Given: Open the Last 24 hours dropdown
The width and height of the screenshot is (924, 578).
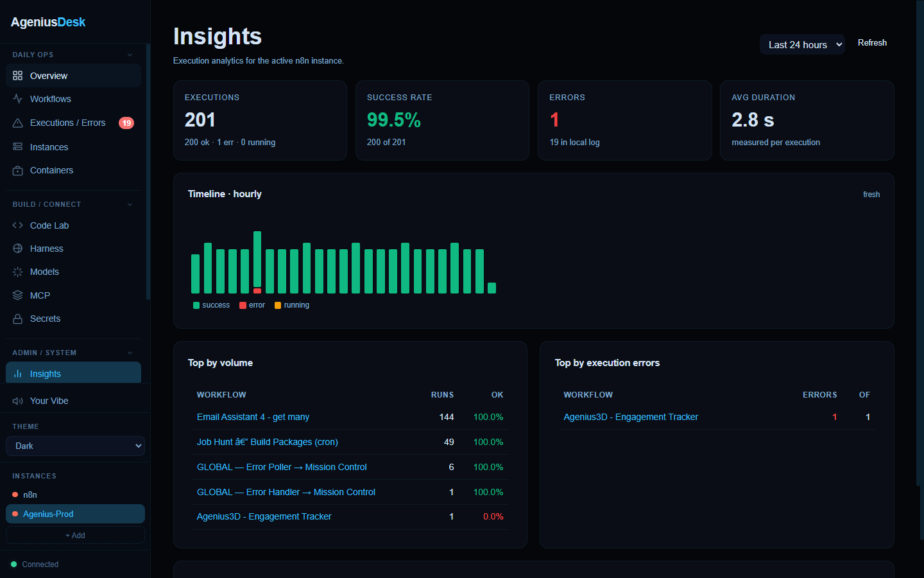Looking at the screenshot, I should (802, 44).
